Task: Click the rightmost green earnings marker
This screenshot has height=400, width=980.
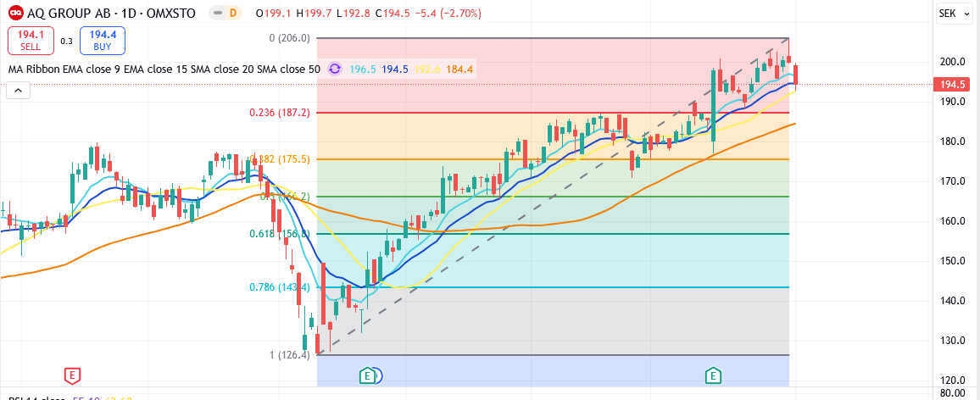Action: click(x=714, y=375)
